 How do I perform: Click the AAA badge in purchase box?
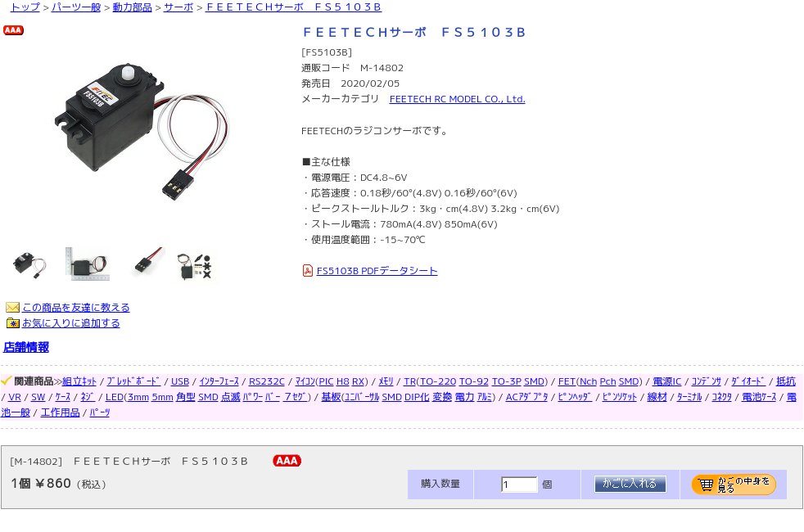[x=287, y=461]
